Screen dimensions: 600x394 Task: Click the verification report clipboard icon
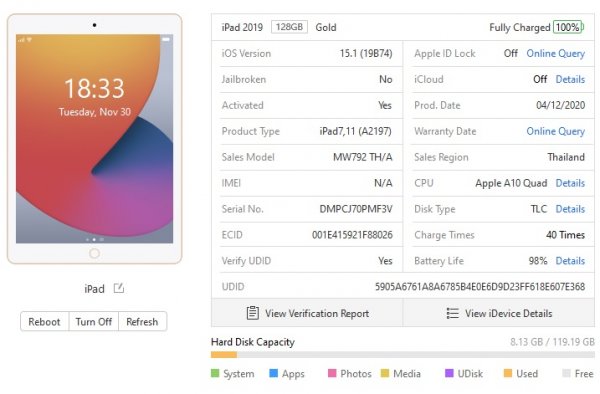253,313
